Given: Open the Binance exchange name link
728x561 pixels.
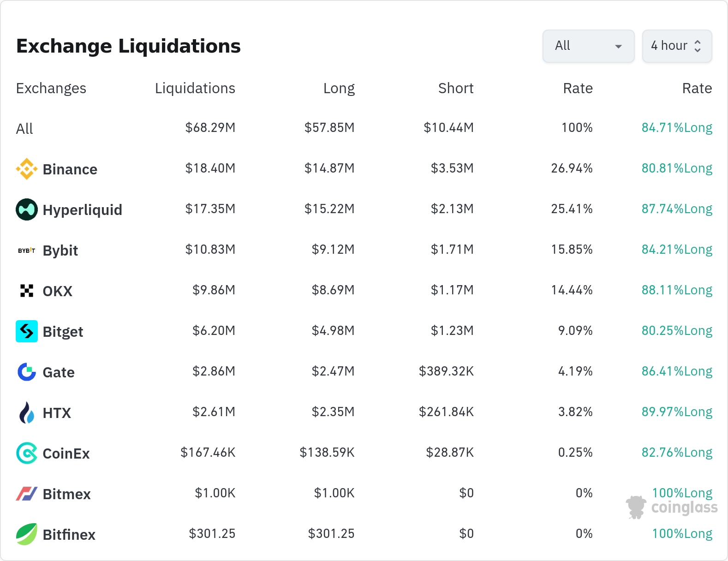Looking at the screenshot, I should click(70, 169).
